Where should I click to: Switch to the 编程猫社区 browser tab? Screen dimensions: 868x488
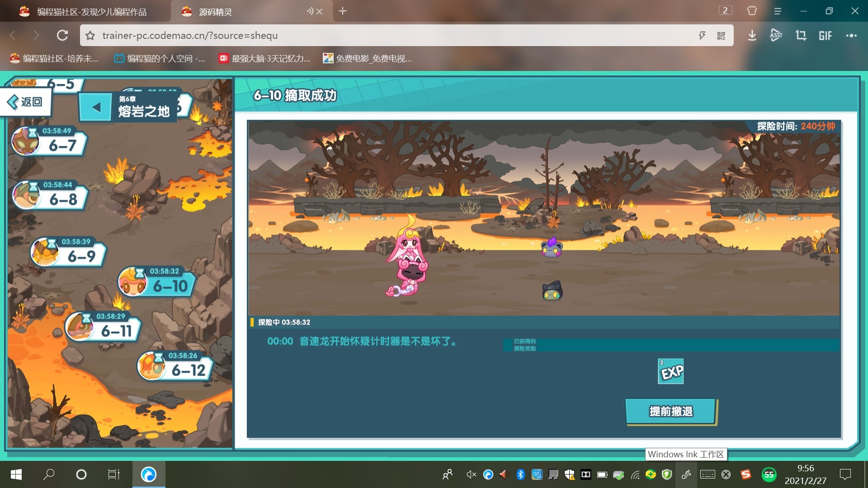pyautogui.click(x=86, y=11)
